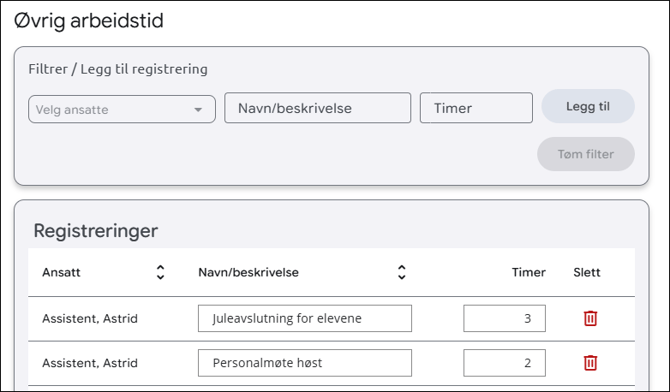
Task: Delete the Personalmøte høst registration
Action: coord(590,363)
